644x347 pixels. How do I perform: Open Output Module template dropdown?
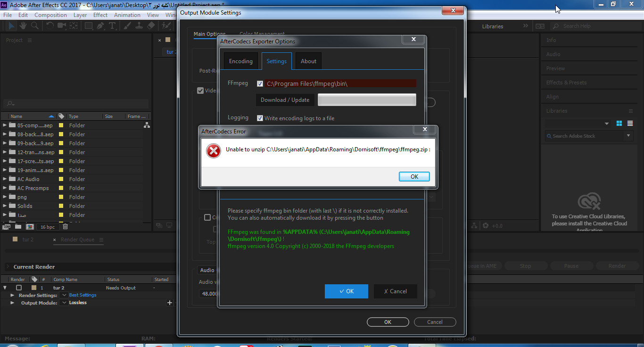pyautogui.click(x=64, y=303)
